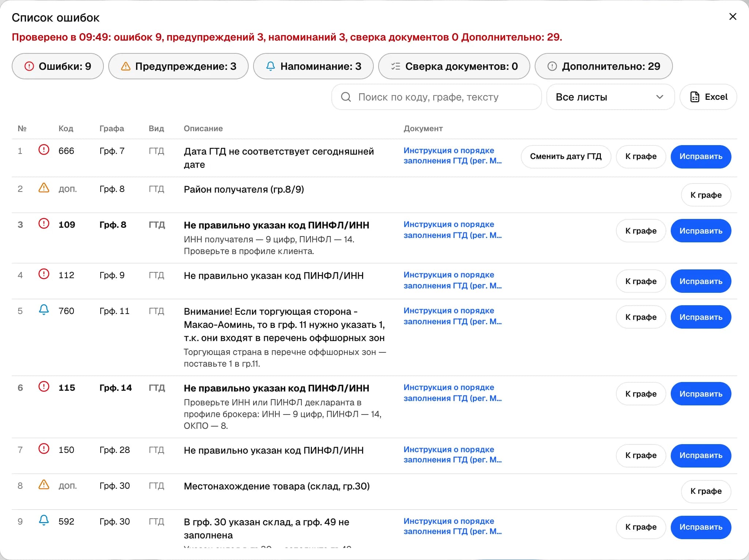This screenshot has width=749, height=560.
Task: Click the magnifier icon in the search field
Action: point(346,97)
